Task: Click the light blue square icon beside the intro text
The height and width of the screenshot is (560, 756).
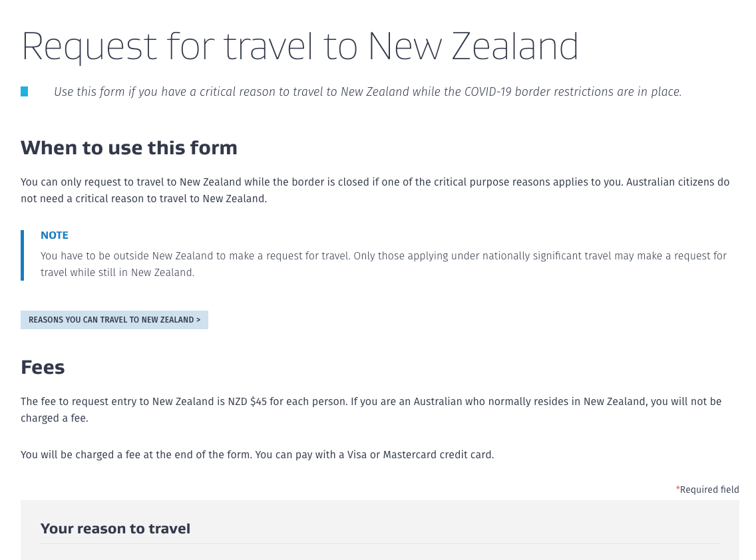Action: [24, 92]
